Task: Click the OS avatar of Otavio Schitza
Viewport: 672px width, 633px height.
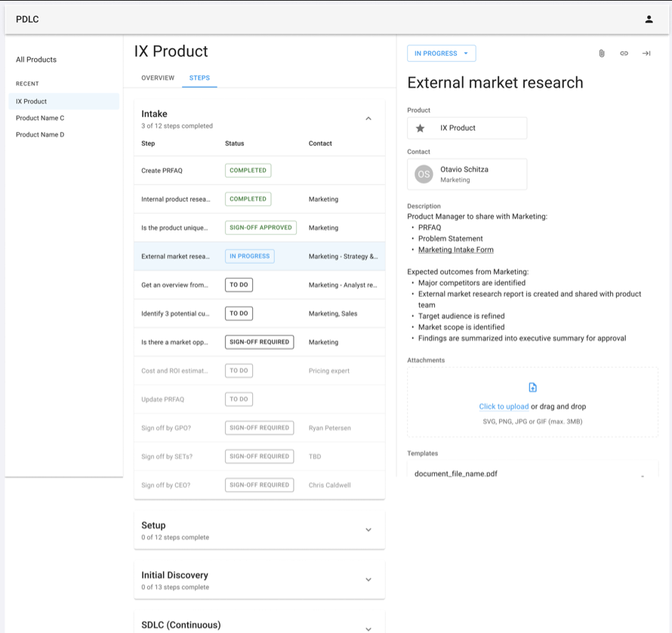Action: click(424, 174)
